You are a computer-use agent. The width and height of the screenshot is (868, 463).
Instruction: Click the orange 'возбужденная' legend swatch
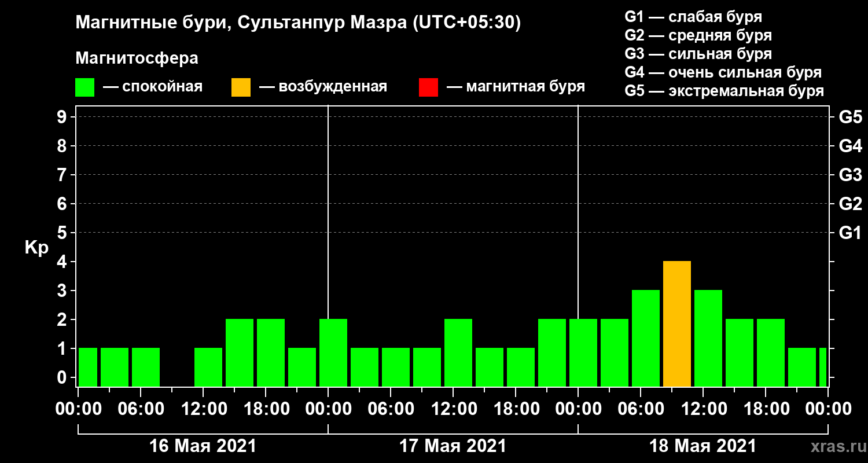pos(241,87)
